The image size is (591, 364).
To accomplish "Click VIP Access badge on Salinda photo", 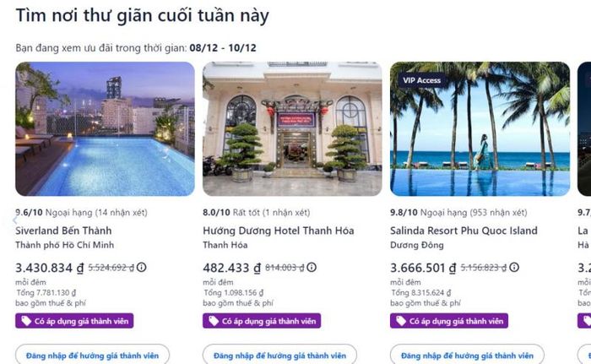I will click(421, 80).
